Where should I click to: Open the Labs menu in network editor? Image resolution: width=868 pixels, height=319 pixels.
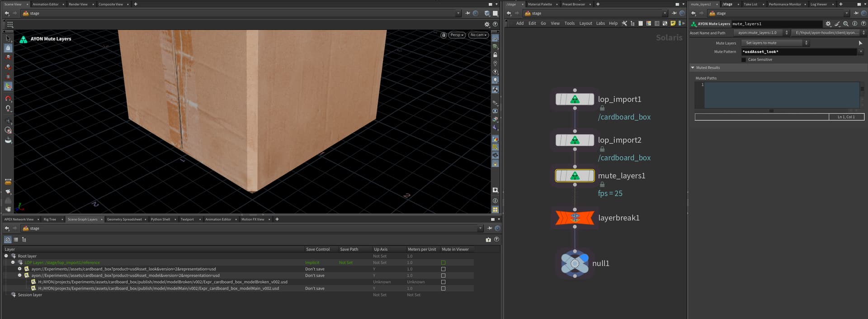[600, 24]
